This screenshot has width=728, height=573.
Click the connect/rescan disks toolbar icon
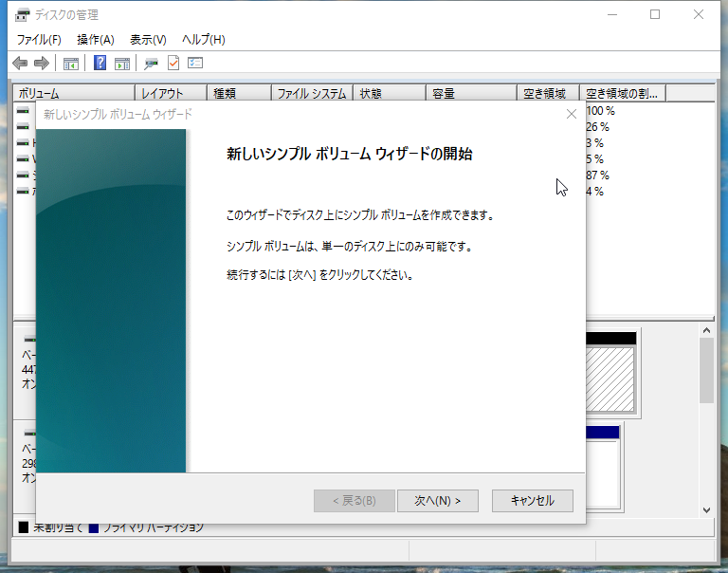coord(151,64)
